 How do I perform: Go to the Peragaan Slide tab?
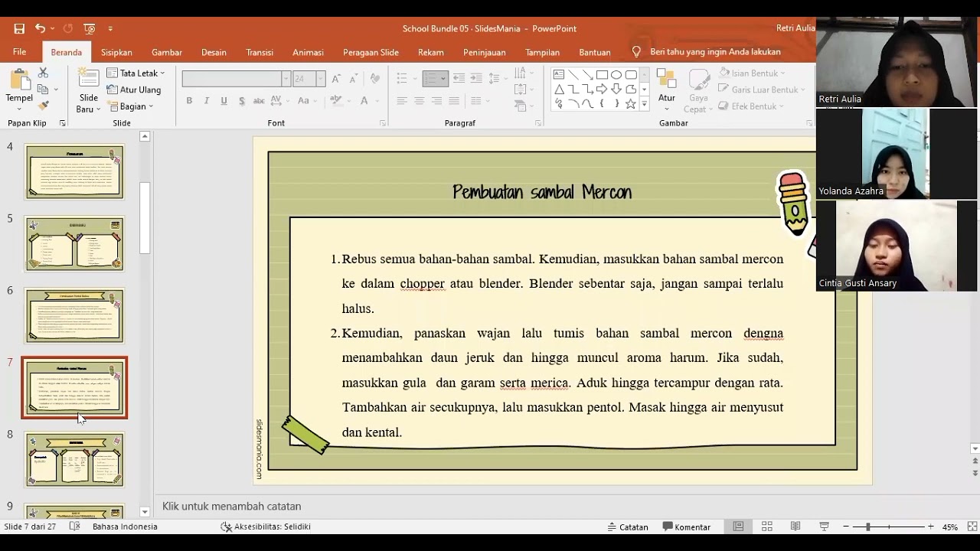coord(371,52)
